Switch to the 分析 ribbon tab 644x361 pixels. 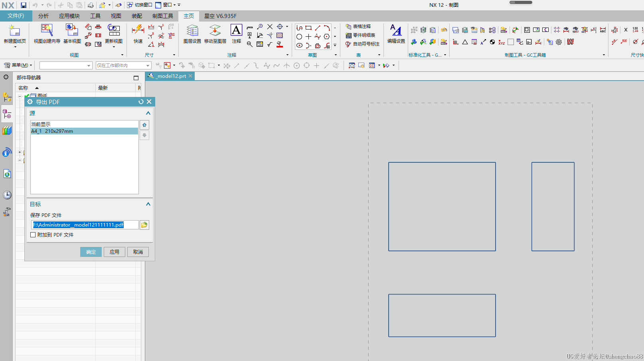43,16
